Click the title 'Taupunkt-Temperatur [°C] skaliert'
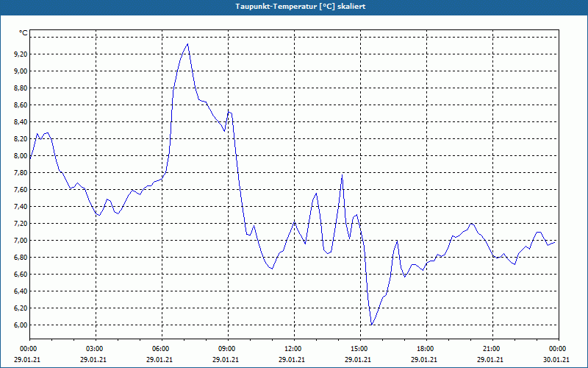588x368 pixels. tap(301, 7)
